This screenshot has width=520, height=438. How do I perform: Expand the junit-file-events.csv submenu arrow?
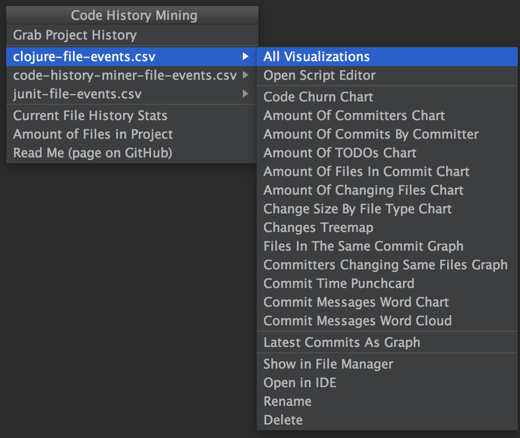[x=245, y=94]
